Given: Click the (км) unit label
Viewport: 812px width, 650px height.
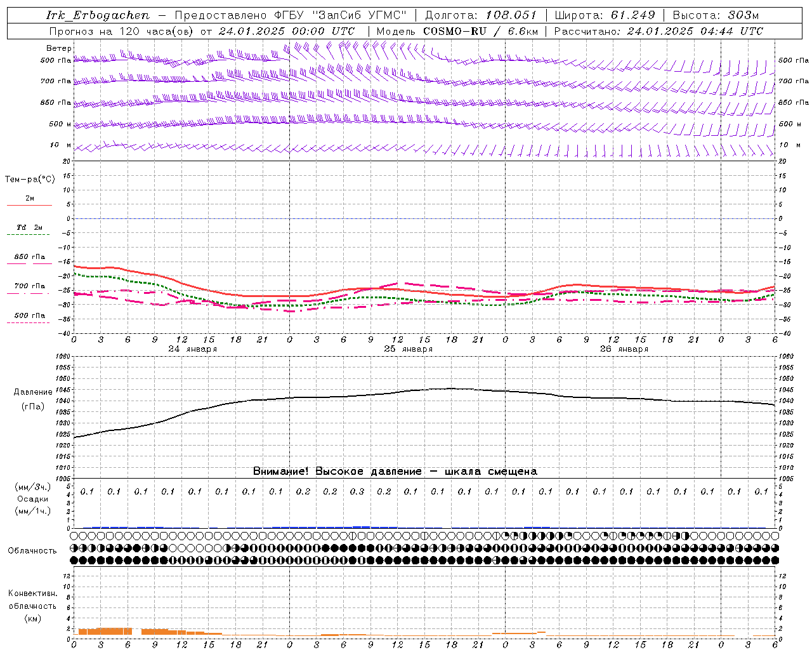Looking at the screenshot, I should pos(33,618).
